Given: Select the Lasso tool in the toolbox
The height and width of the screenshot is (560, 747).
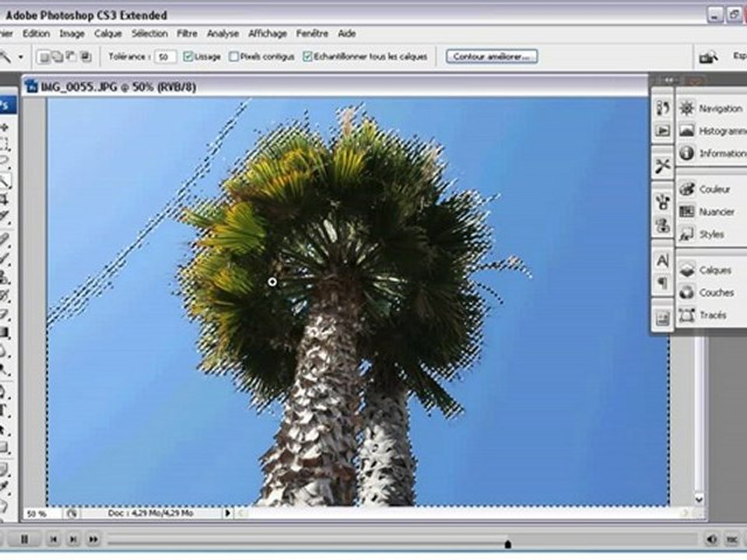Looking at the screenshot, I should click(5, 160).
